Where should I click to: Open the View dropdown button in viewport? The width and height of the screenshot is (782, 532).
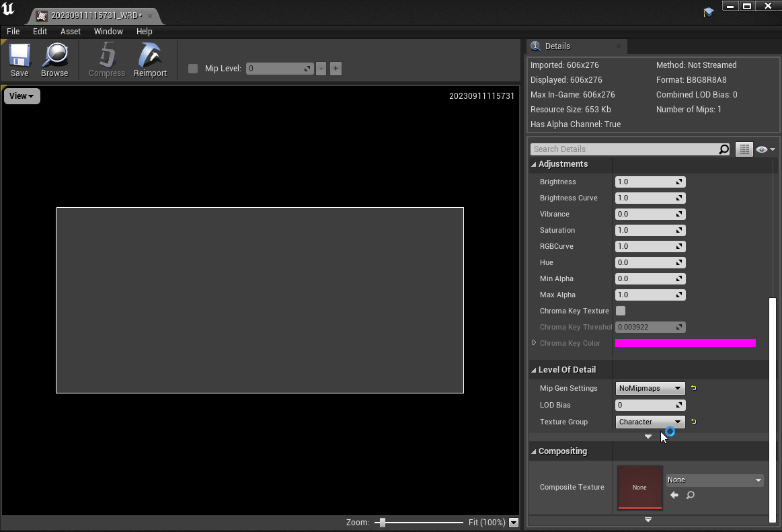(22, 96)
